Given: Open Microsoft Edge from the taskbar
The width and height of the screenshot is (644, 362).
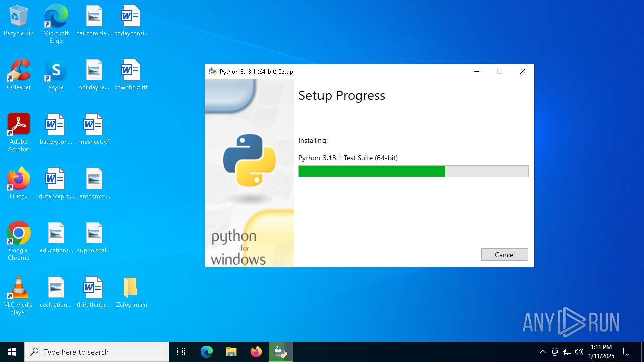Looking at the screenshot, I should pos(207,352).
